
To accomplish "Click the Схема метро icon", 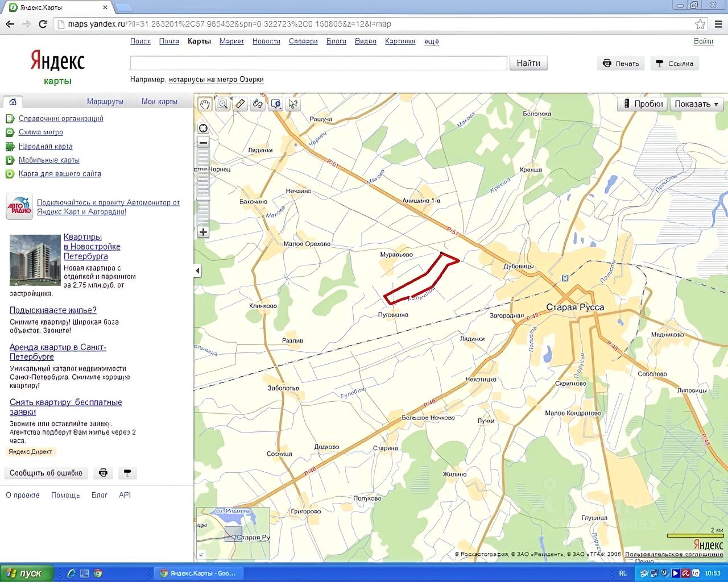I will pos(10,132).
